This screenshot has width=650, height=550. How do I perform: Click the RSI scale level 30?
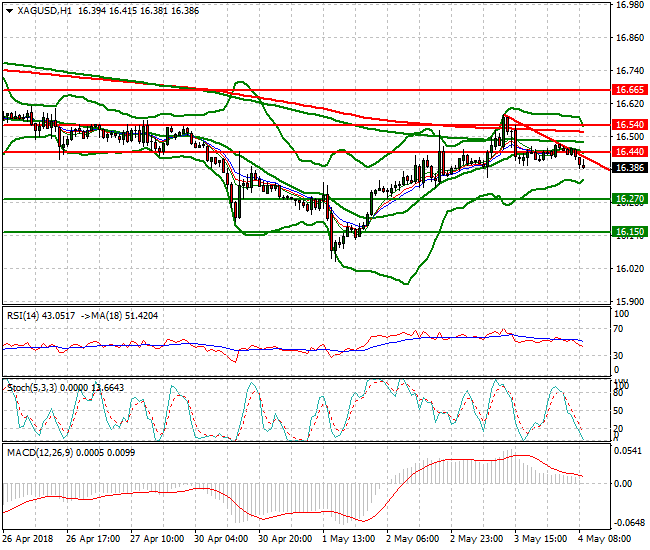click(x=618, y=356)
